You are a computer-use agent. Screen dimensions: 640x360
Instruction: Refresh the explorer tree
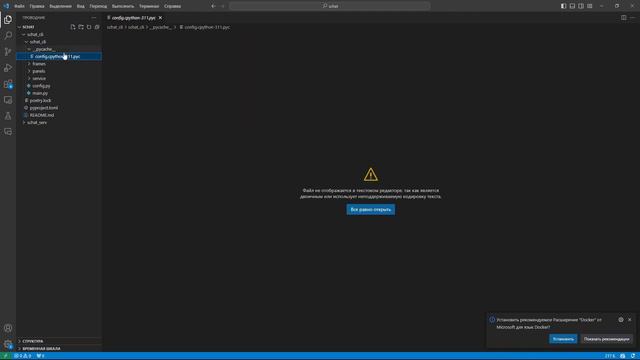89,27
